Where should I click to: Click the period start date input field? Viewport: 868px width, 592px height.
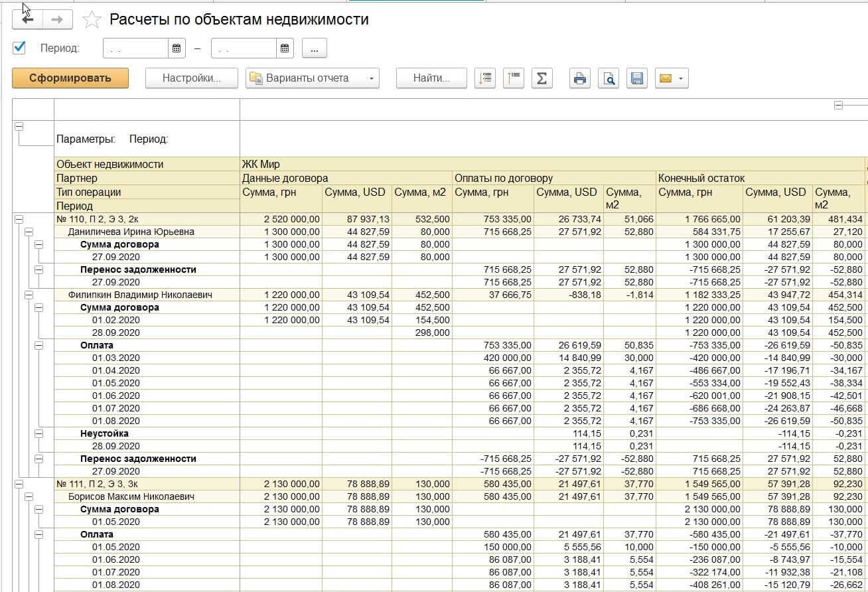[x=136, y=48]
